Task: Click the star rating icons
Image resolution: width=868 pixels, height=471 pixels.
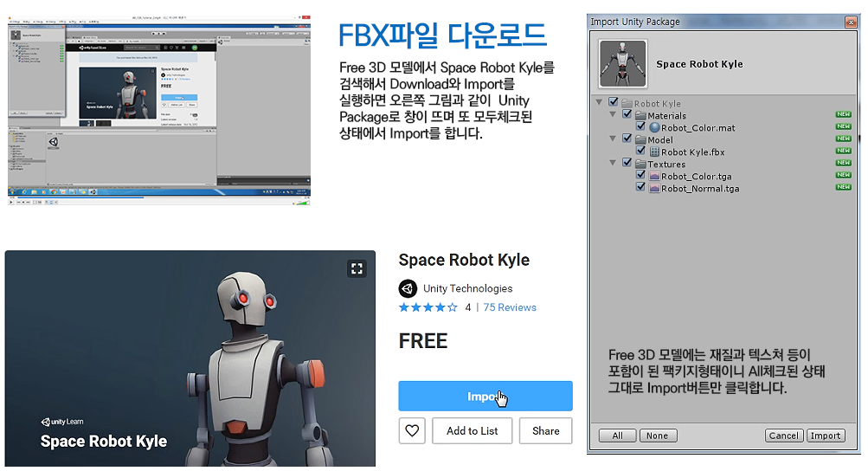Action: 428,307
